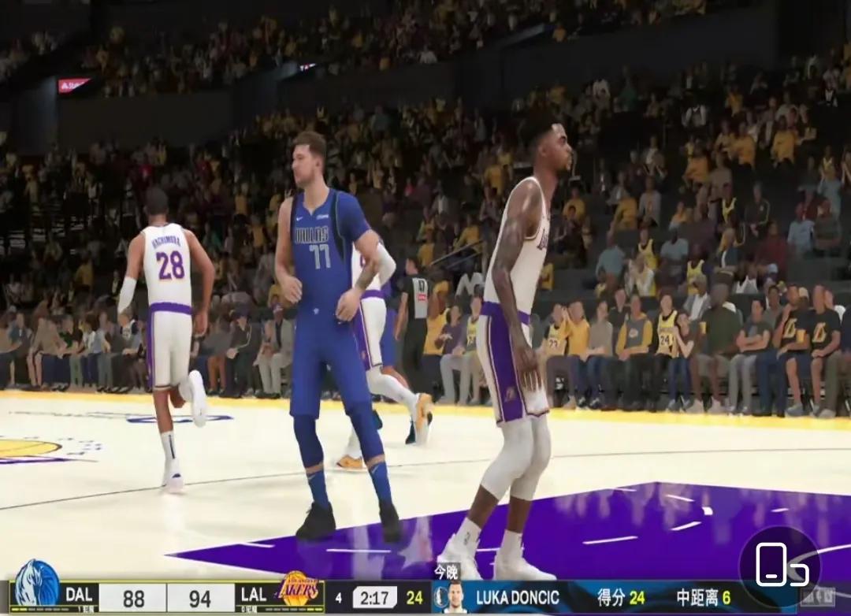Viewport: 851px width, 616px height.
Task: Click the 今晚 label above the portrait
Action: [x=445, y=572]
